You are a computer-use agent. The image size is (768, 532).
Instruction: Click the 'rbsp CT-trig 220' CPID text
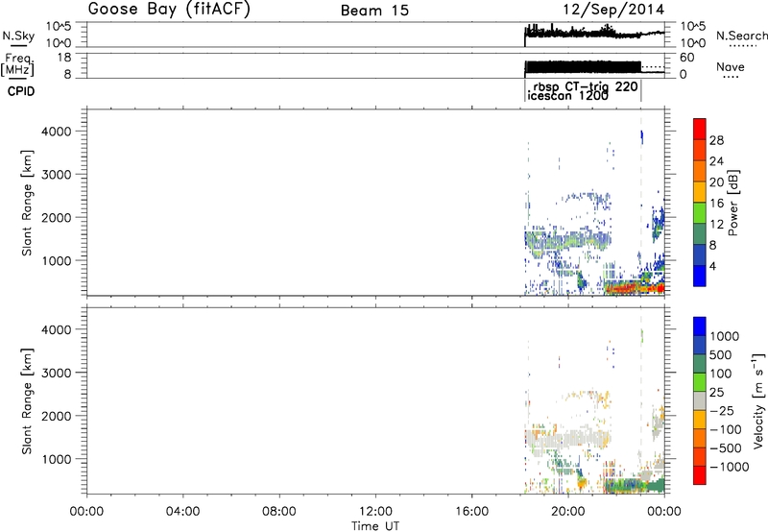586,86
